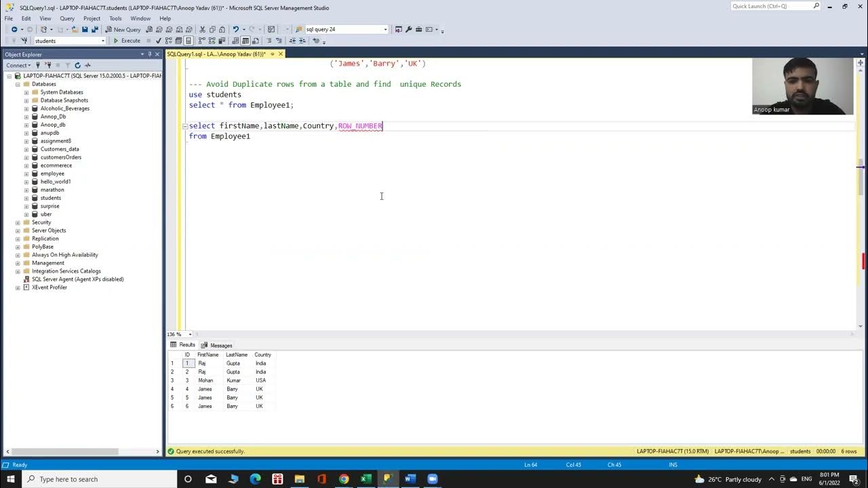
Task: Click the New Query toolbar button
Action: coord(123,30)
